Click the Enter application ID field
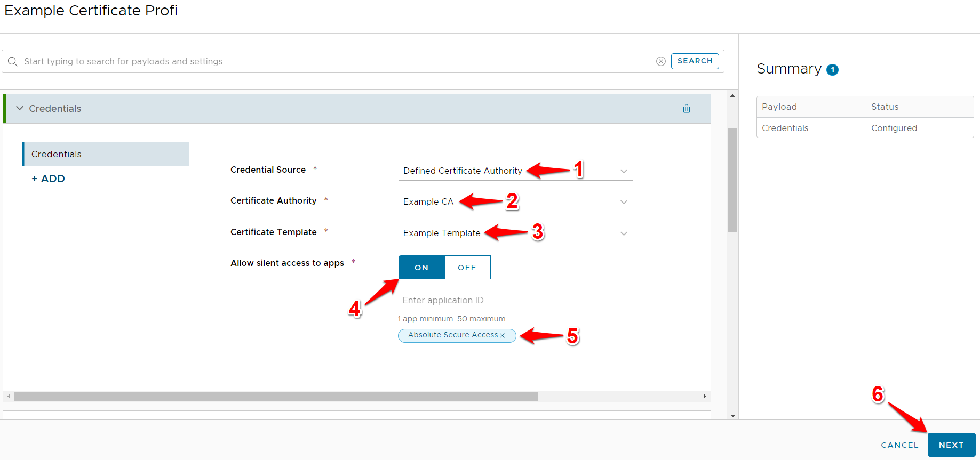Screen dimensions: 980x460 (514, 300)
